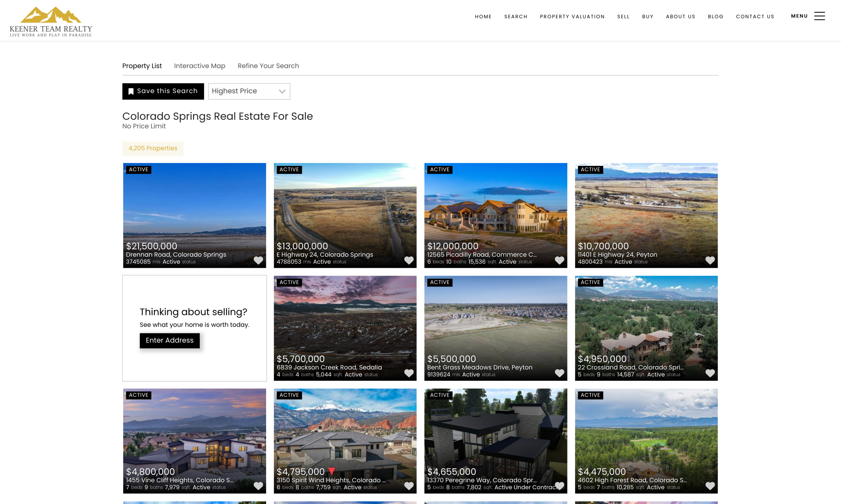The width and height of the screenshot is (841, 504).
Task: Switch to the Interactive Map tab
Action: point(199,66)
